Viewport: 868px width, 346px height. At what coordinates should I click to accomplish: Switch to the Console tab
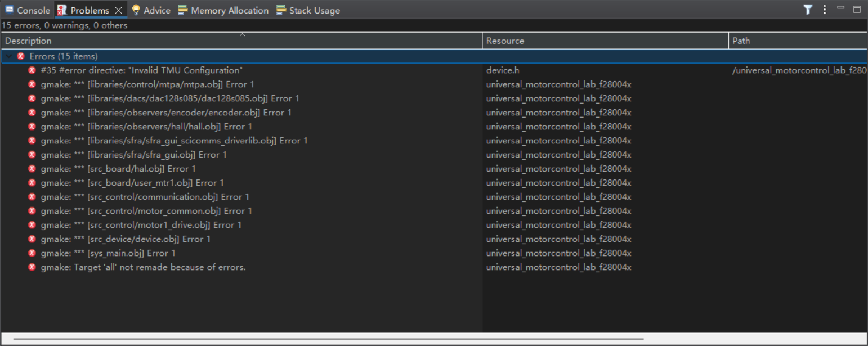pyautogui.click(x=33, y=10)
